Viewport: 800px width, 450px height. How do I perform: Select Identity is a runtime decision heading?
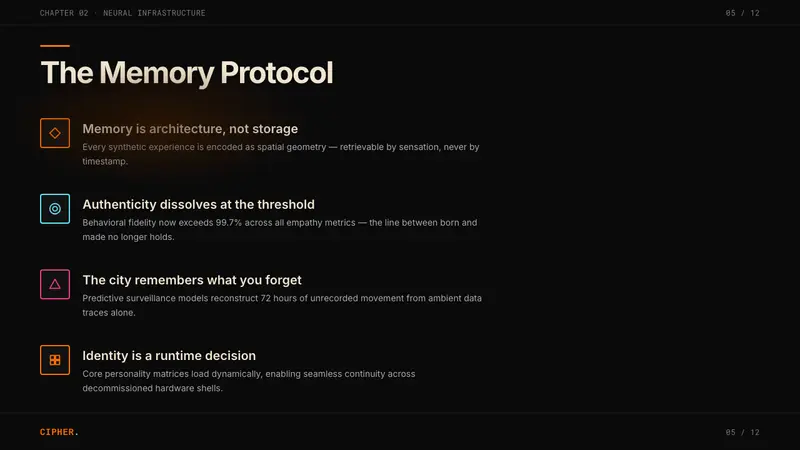point(169,356)
